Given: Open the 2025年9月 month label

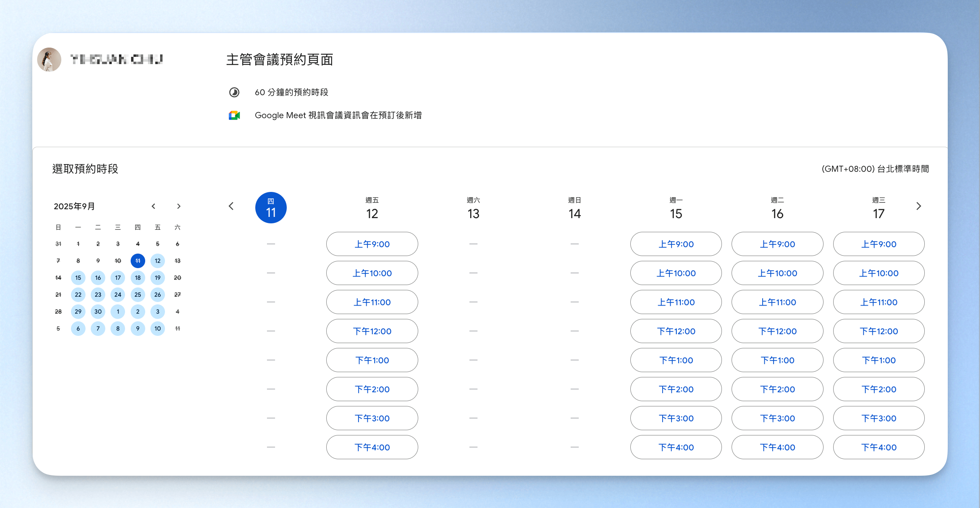Looking at the screenshot, I should click(x=74, y=206).
